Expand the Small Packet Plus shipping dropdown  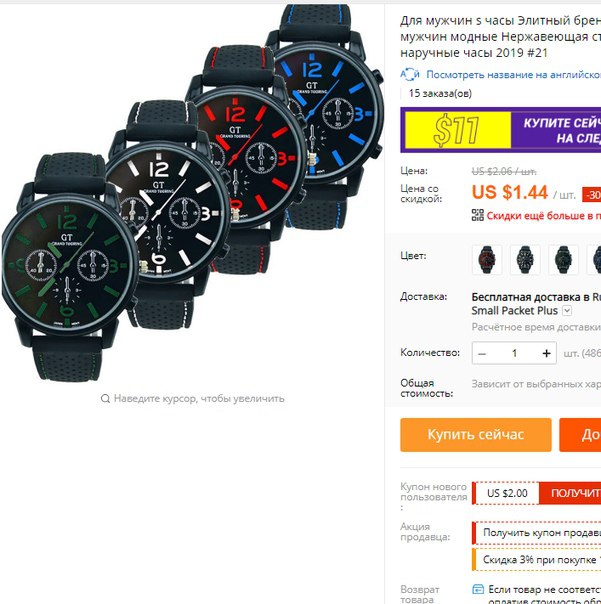pyautogui.click(x=567, y=310)
